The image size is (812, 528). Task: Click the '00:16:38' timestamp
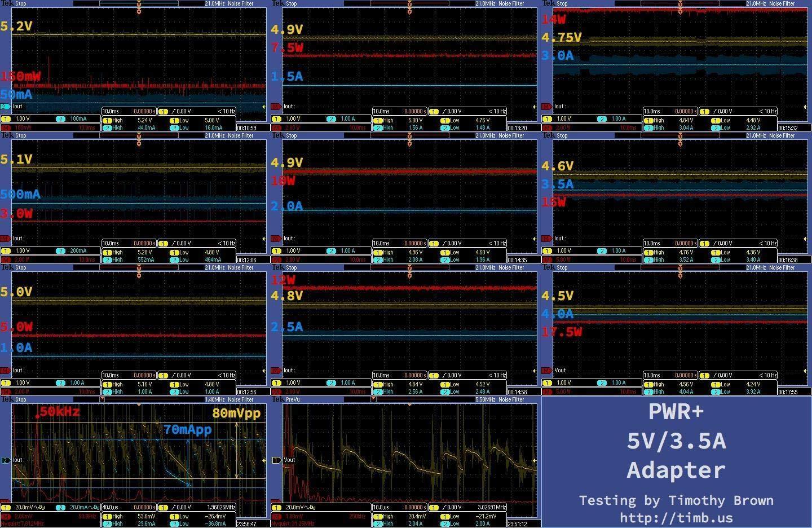coord(788,260)
